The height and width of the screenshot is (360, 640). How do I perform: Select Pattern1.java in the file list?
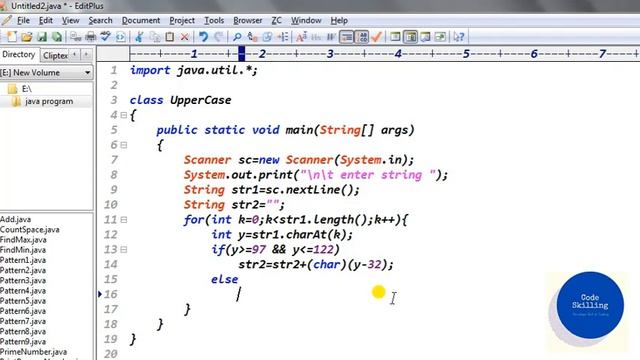click(x=23, y=260)
